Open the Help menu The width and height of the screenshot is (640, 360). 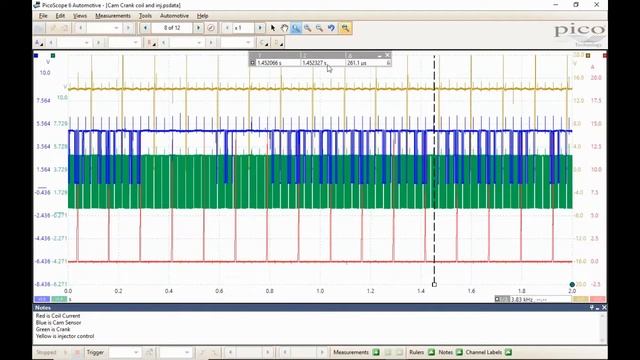[202, 16]
